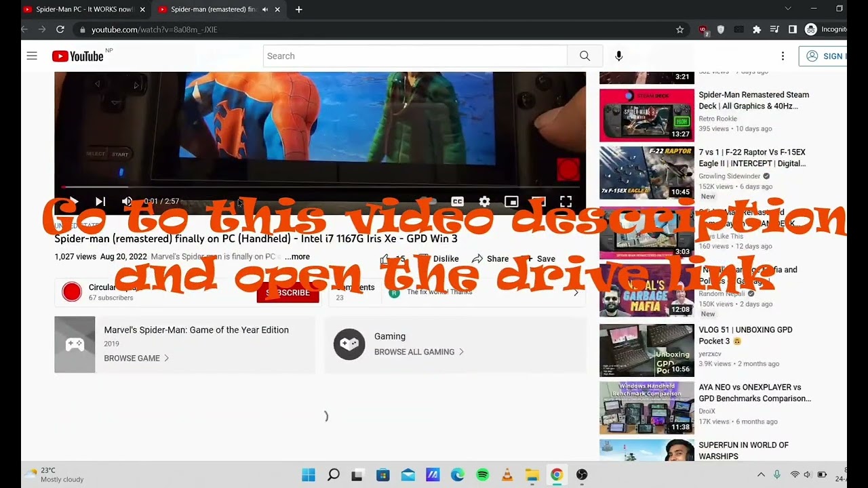The image size is (868, 488).
Task: Open YouTube settings three-dot menu
Action: click(783, 56)
